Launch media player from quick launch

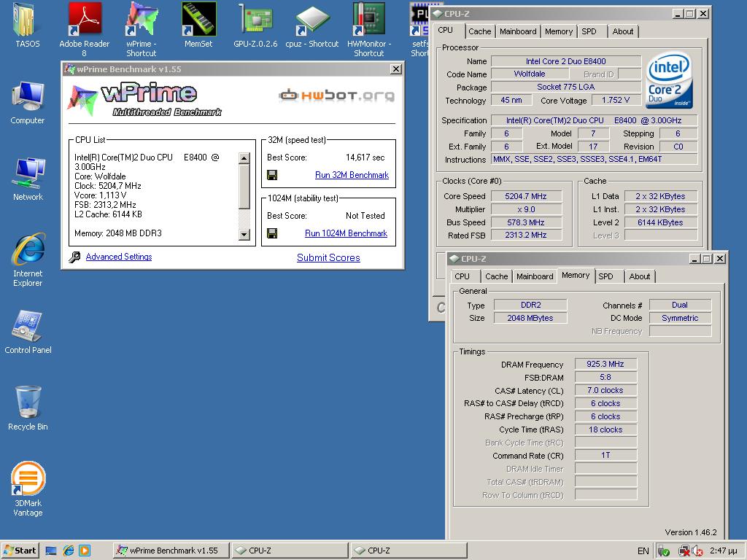click(x=85, y=551)
